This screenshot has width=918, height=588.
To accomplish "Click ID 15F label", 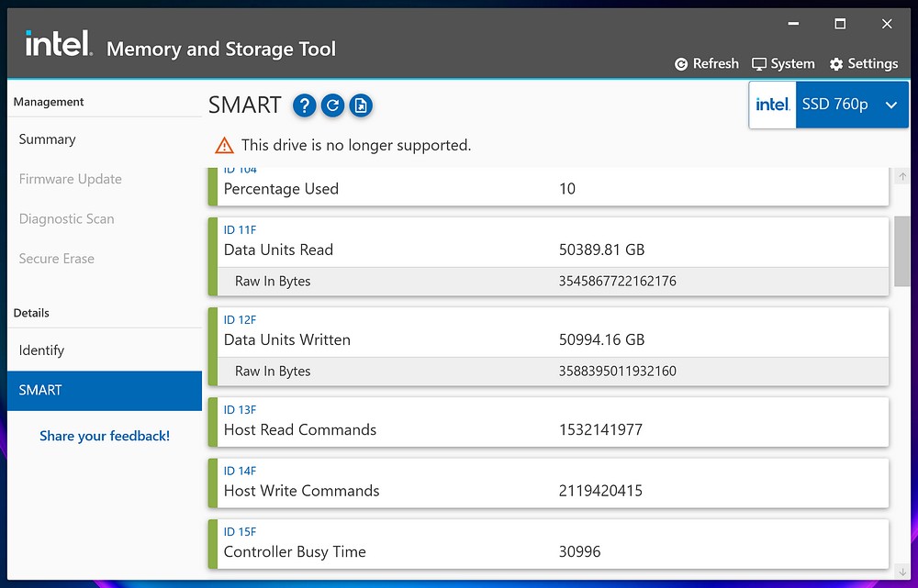I will coord(240,532).
